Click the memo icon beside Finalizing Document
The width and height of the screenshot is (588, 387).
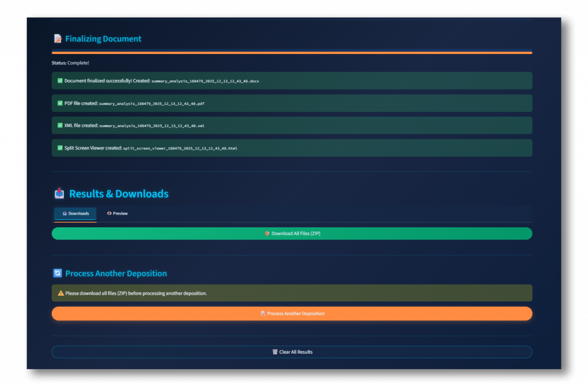pos(57,39)
